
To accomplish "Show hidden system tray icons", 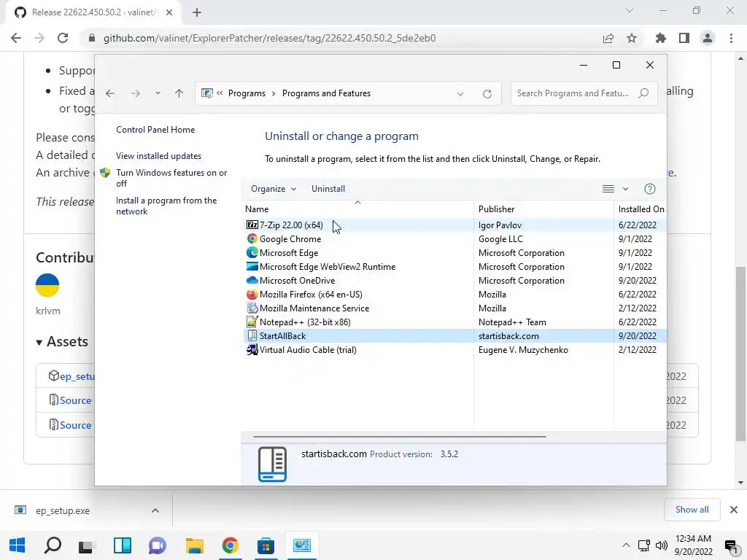I will (626, 545).
